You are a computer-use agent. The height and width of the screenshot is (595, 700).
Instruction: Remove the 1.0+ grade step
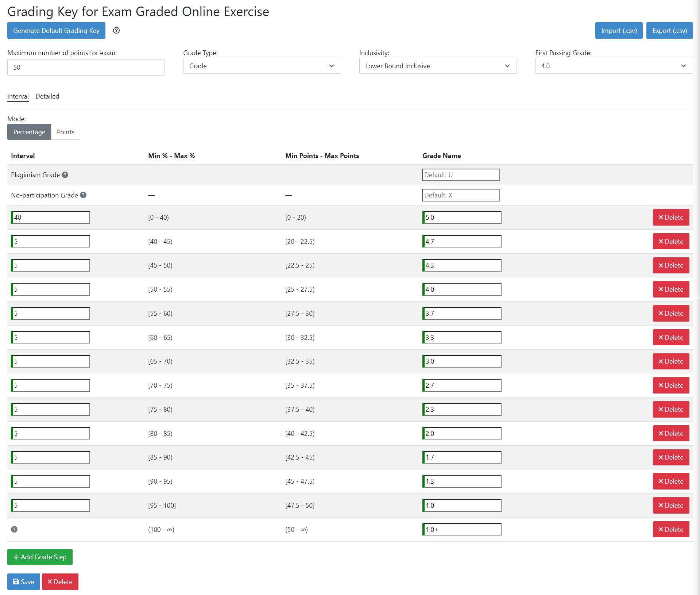[x=670, y=529]
